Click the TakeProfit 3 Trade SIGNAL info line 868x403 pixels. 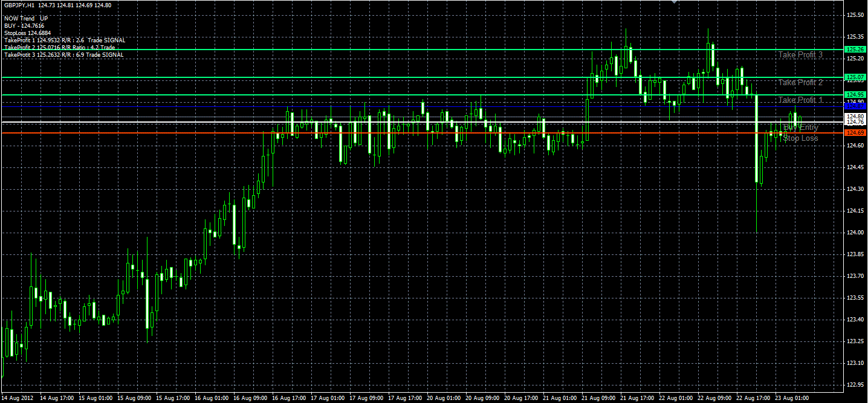pyautogui.click(x=63, y=55)
